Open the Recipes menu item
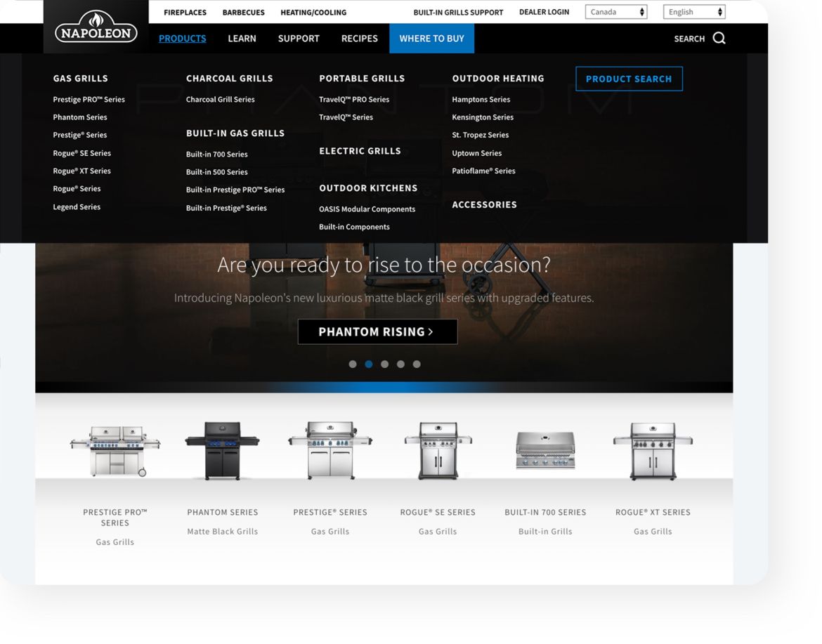The width and height of the screenshot is (822, 644). coord(359,39)
